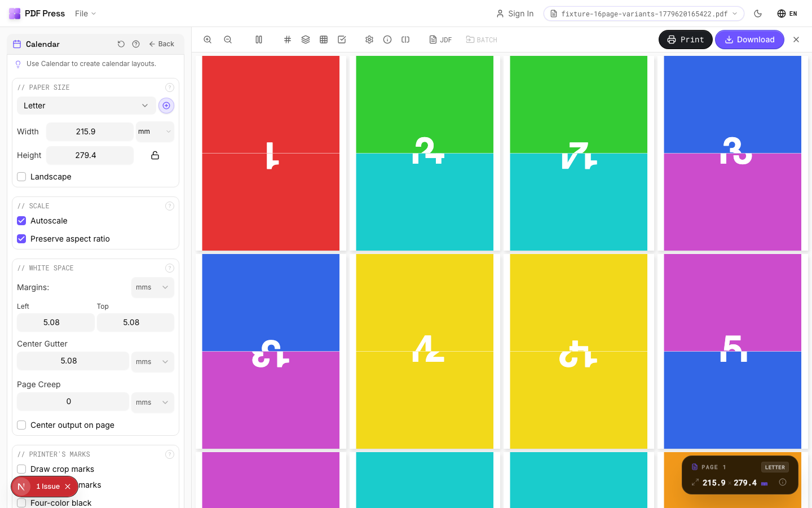The image size is (812, 508).
Task: Open the Center Gutter unit dropdown
Action: [153, 362]
